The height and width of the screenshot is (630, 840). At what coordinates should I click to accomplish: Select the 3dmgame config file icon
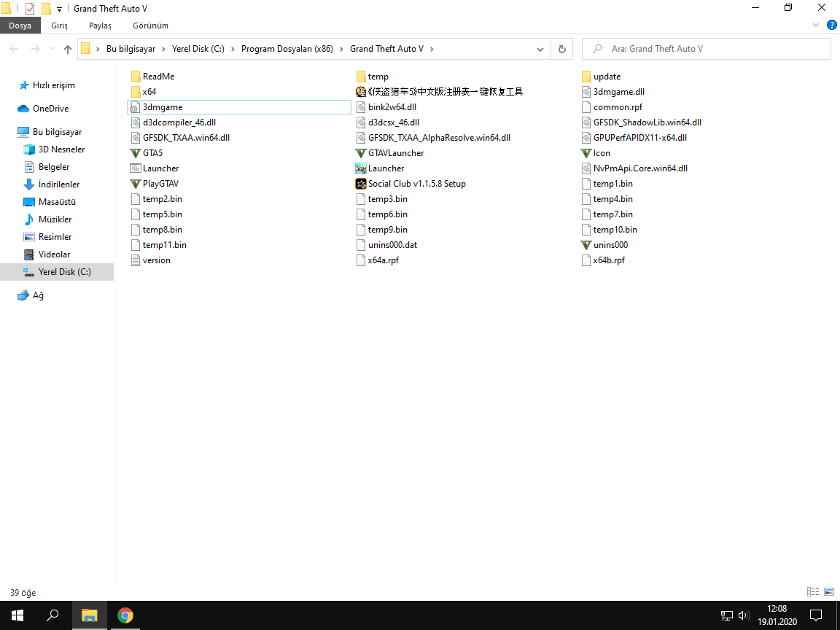pyautogui.click(x=135, y=107)
